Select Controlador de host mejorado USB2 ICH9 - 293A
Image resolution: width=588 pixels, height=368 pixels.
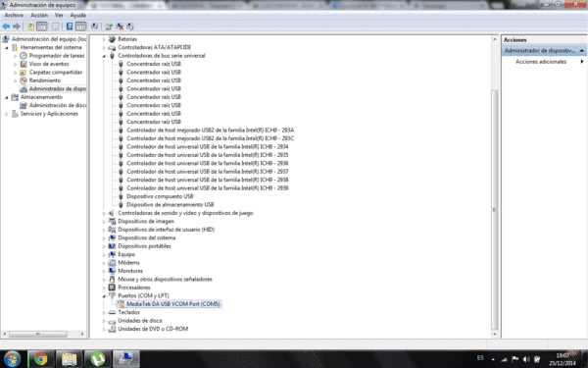pos(210,130)
